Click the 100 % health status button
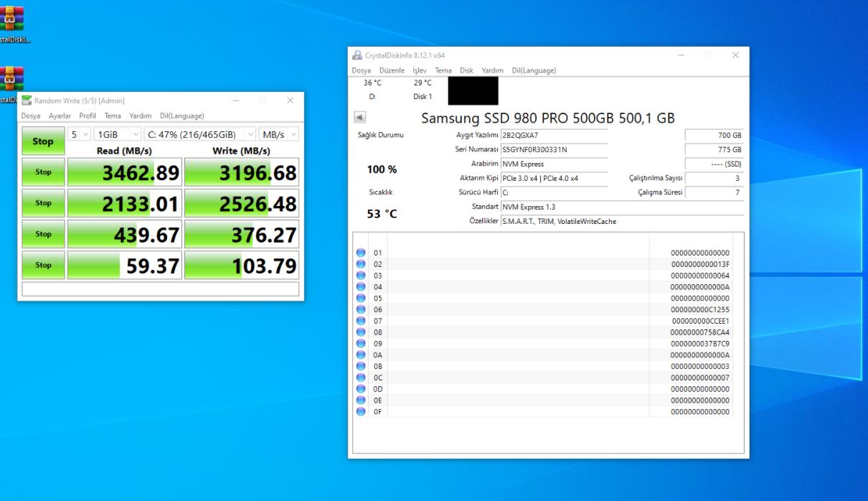This screenshot has width=868, height=501. 382,169
